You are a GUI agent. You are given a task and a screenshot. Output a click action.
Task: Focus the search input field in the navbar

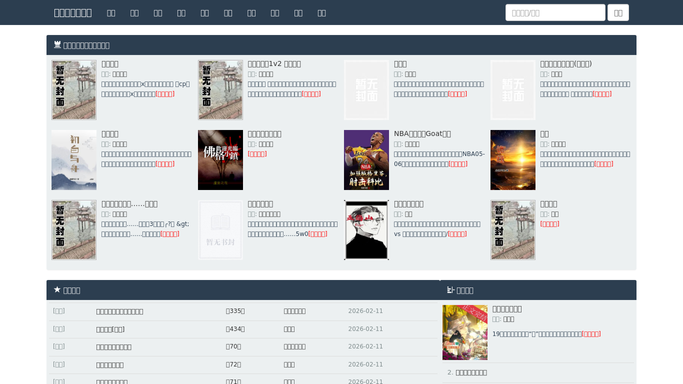coord(555,13)
